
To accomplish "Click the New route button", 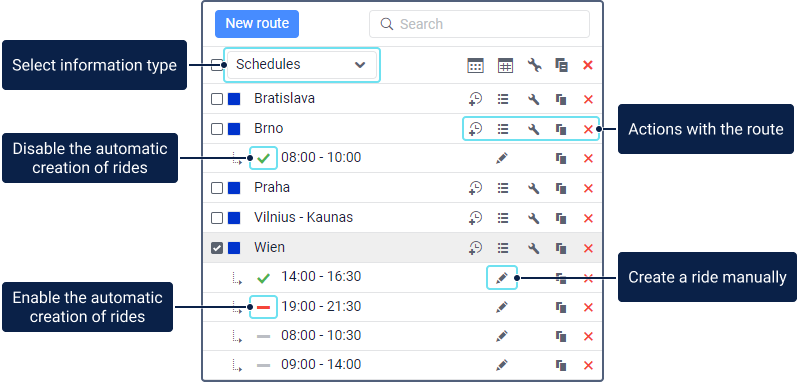I will (257, 24).
